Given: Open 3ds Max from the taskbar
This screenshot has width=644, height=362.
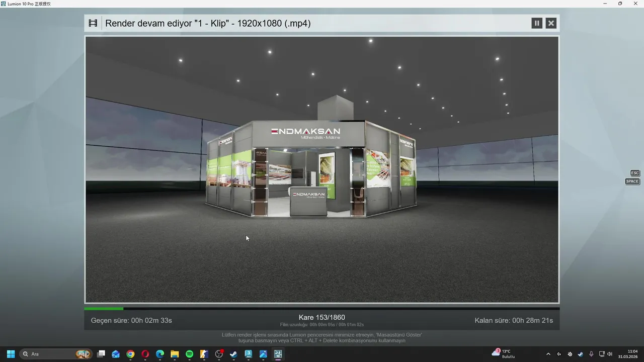Looking at the screenshot, I should pos(249,354).
